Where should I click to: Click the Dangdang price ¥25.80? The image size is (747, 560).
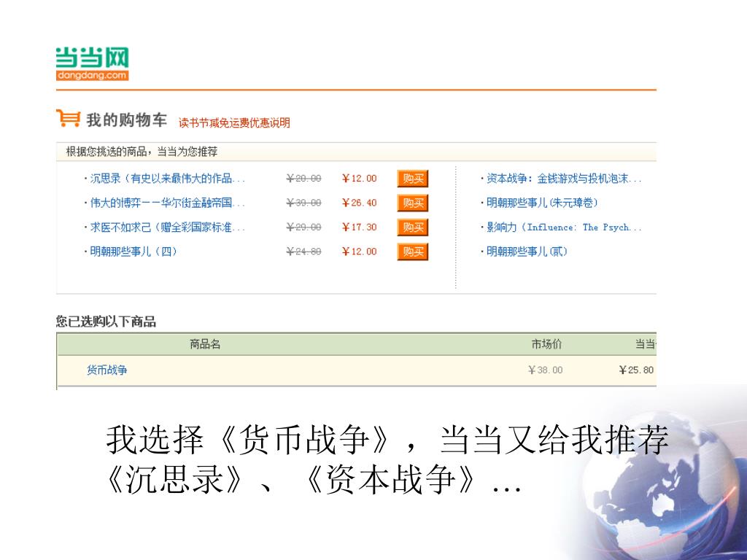[x=636, y=370]
